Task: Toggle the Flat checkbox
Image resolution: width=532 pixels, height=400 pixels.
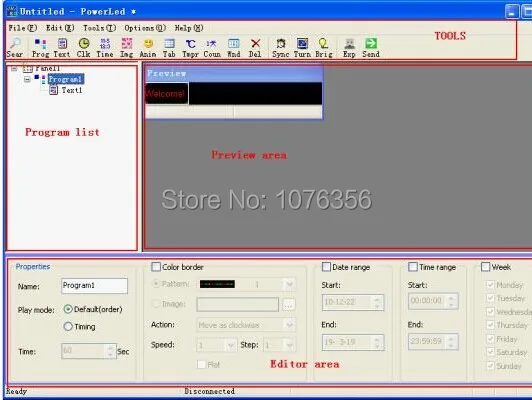Action: click(202, 364)
